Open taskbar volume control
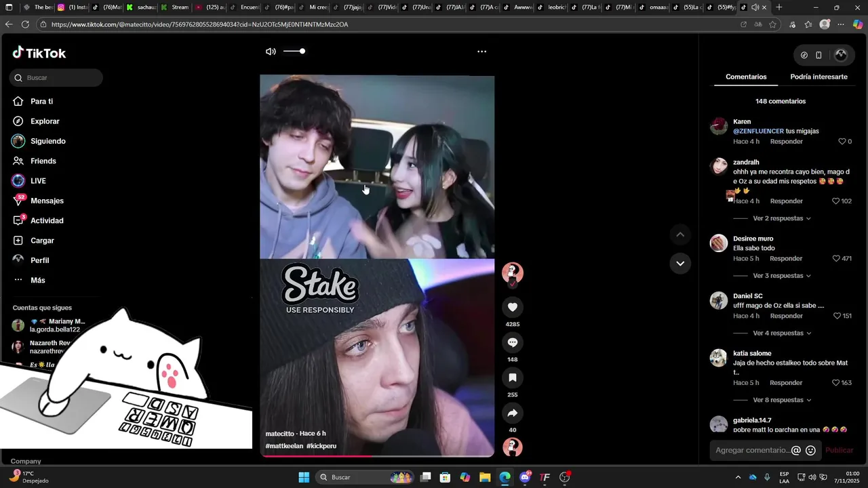Screen dimensions: 868x488 812,477
